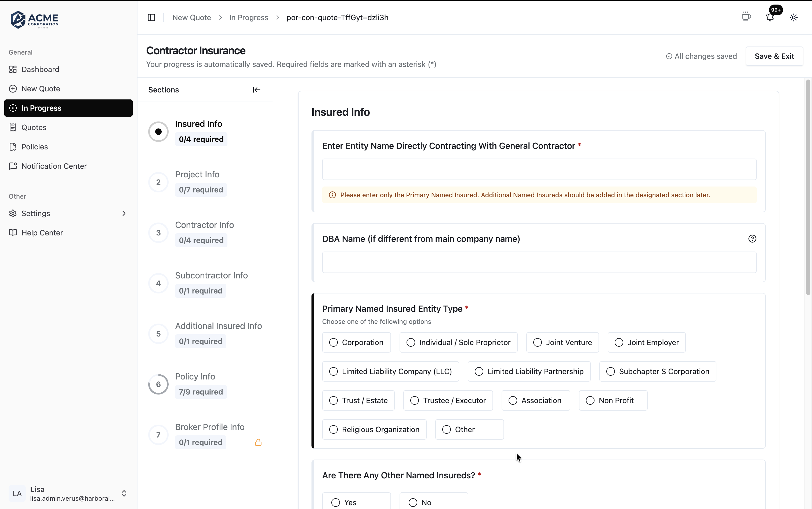Select Other entity type
This screenshot has width=812, height=509.
coord(469,429)
